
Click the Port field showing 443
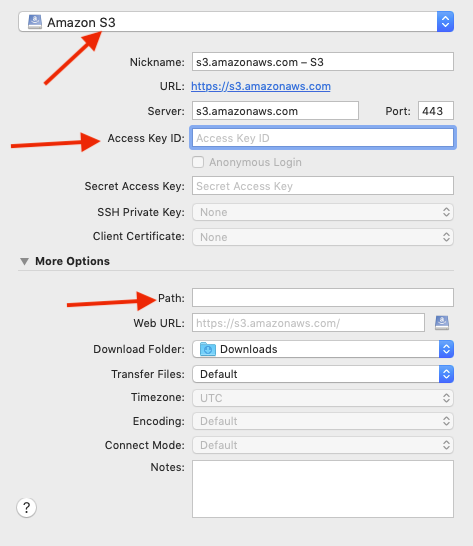click(x=436, y=111)
